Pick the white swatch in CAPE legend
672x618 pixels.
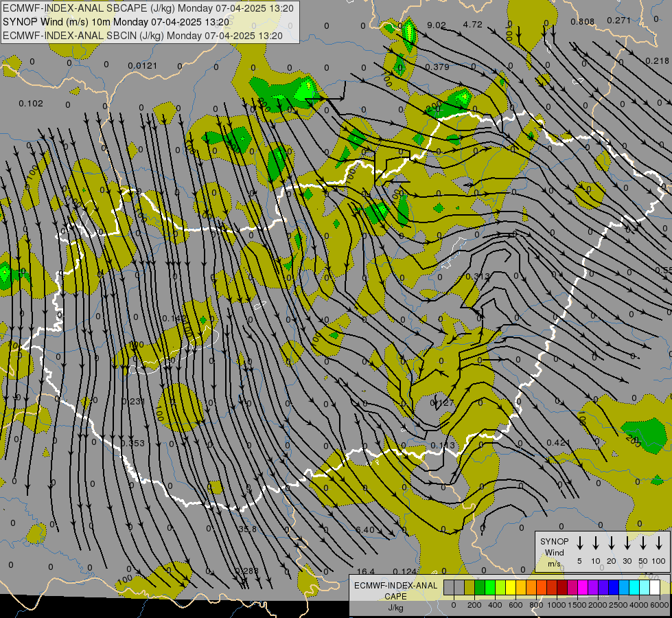click(654, 587)
